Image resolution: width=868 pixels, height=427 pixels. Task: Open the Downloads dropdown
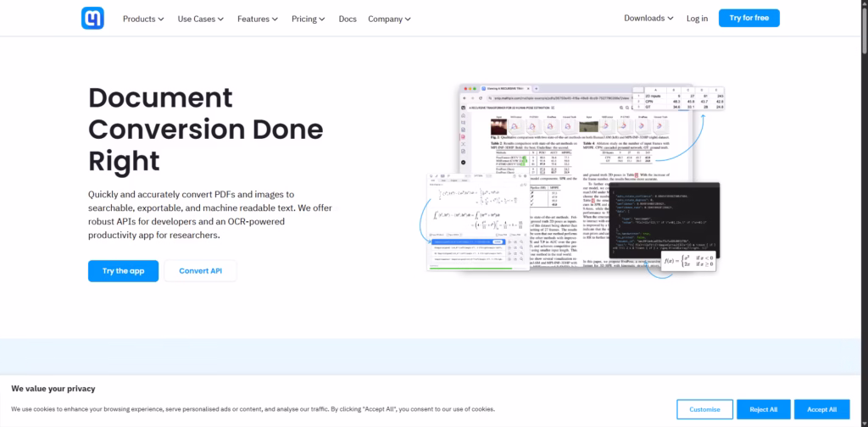[x=648, y=18]
